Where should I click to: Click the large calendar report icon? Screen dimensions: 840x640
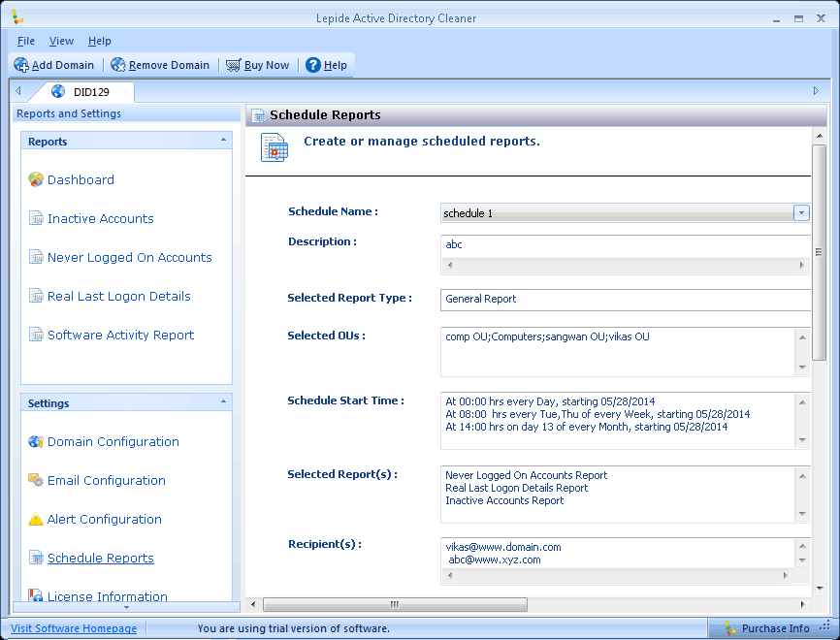click(x=275, y=147)
